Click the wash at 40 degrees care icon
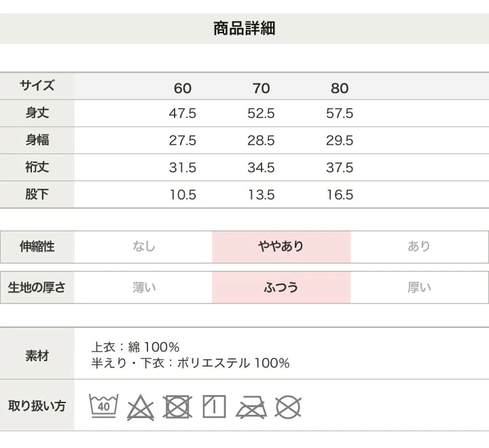This screenshot has width=489, height=448. pyautogui.click(x=103, y=406)
